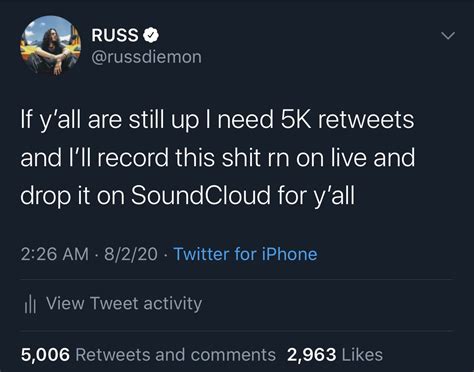Open RUSS's profile picture avatar
The height and width of the screenshot is (372, 474).
point(50,46)
